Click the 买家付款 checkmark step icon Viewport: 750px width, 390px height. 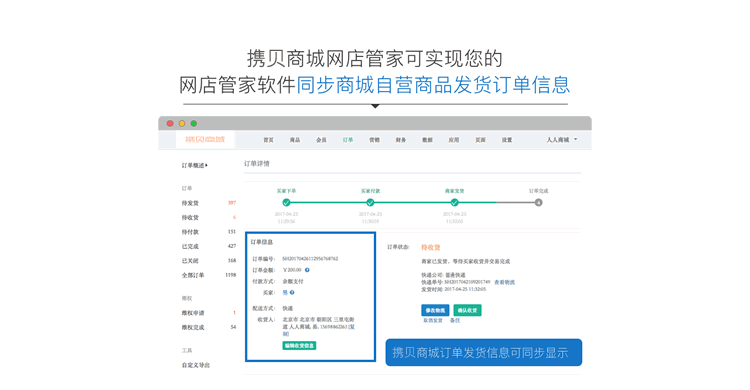click(370, 202)
